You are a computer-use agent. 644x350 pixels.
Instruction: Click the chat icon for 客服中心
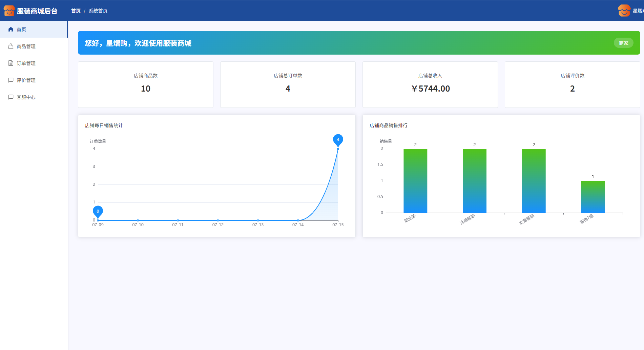(11, 97)
